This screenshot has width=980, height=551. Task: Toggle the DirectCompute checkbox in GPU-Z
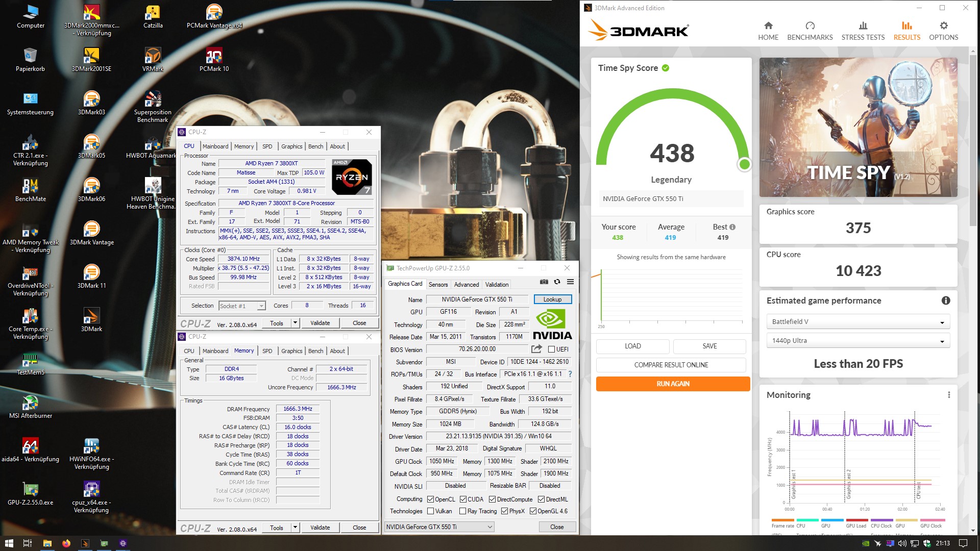click(493, 499)
